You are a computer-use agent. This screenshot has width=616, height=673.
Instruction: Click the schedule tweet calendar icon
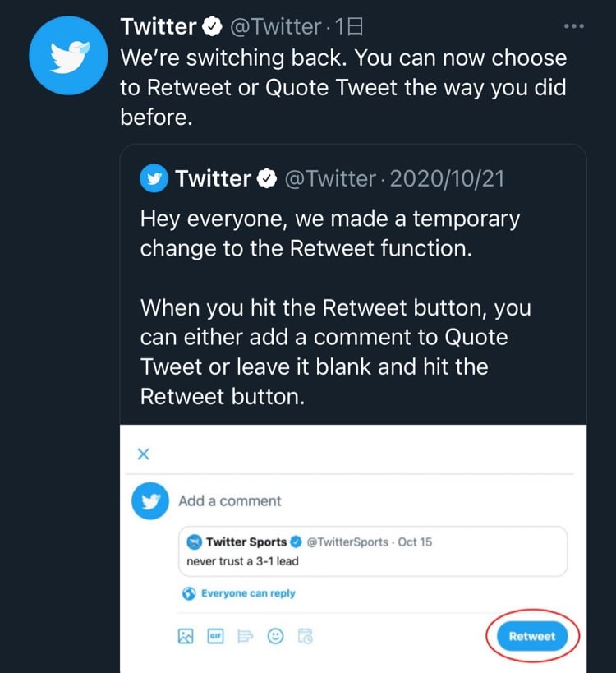[305, 635]
